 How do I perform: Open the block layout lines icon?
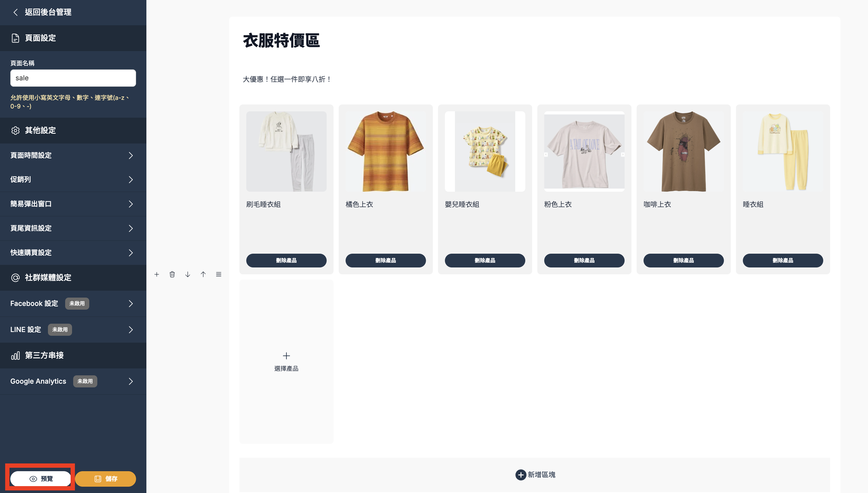[x=219, y=274]
